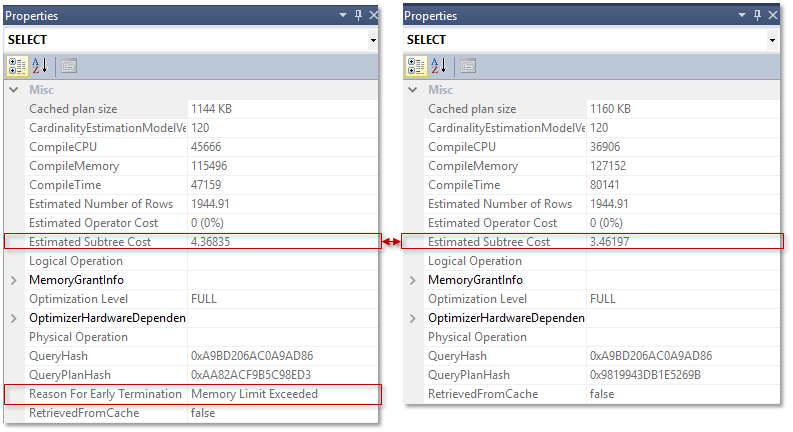This screenshot has height=432, width=793.
Task: Click Memory Limit Exceeded value
Action: click(x=254, y=394)
